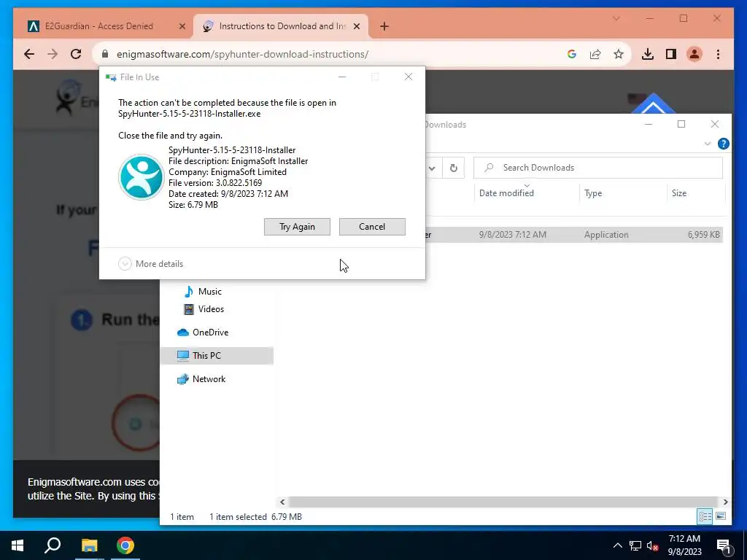Click the Google icon in address bar
747x560 pixels.
[572, 54]
